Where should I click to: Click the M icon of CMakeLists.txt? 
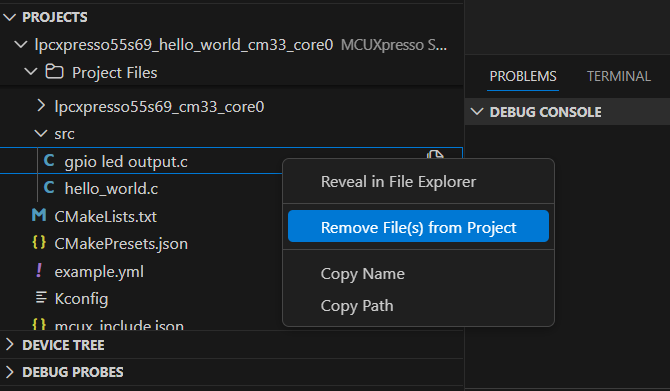coord(39,215)
